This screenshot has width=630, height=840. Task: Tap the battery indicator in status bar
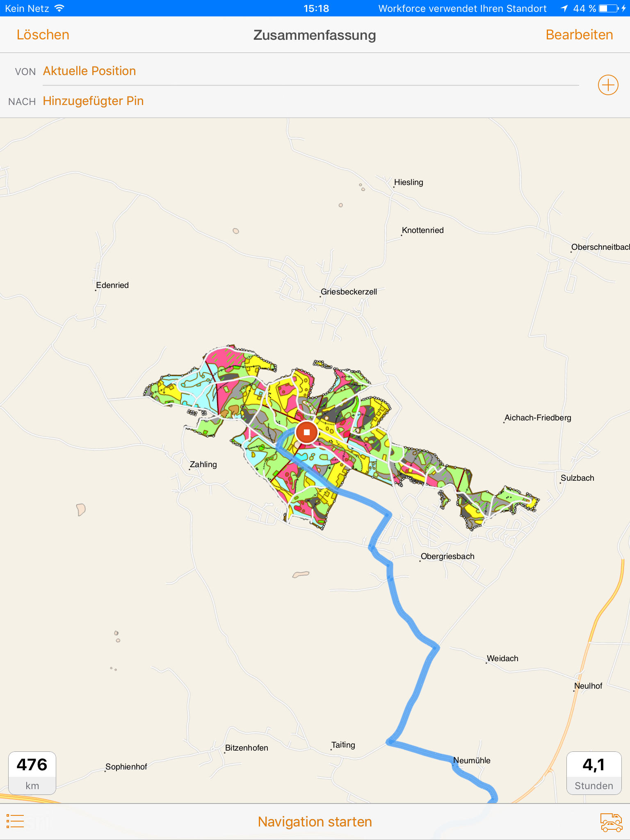pyautogui.click(x=609, y=8)
